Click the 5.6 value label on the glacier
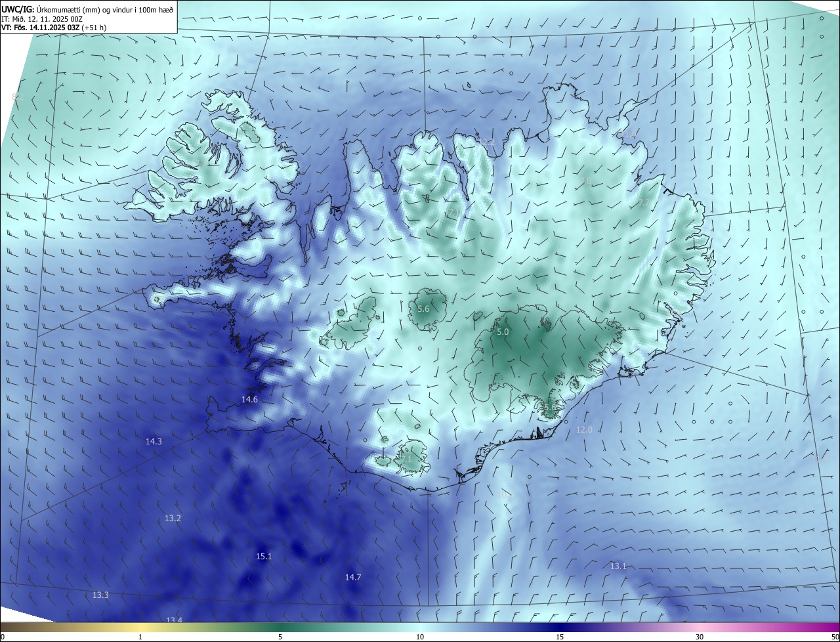Viewport: 840px width, 642px height. point(423,309)
